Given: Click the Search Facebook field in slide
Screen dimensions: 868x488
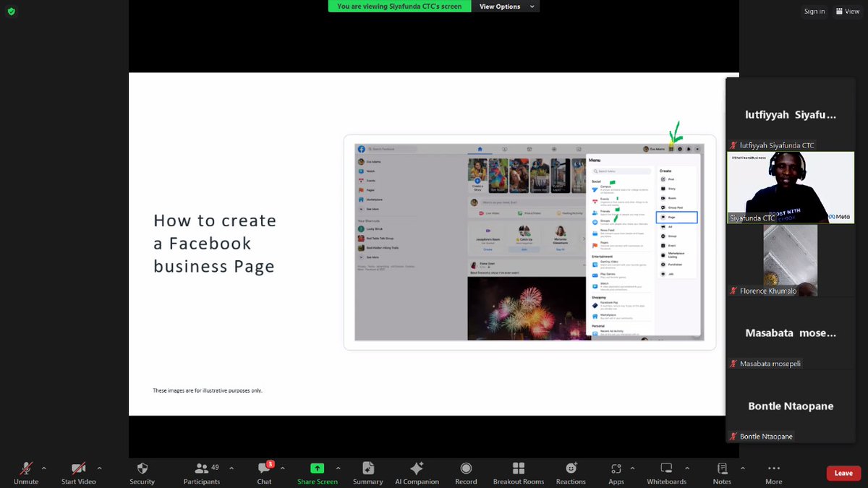Looking at the screenshot, I should (392, 149).
